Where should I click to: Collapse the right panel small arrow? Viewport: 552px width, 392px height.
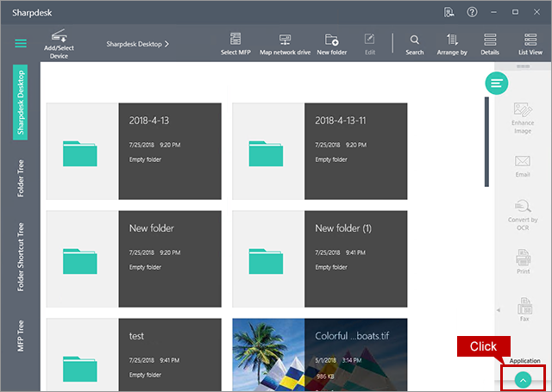(498, 309)
